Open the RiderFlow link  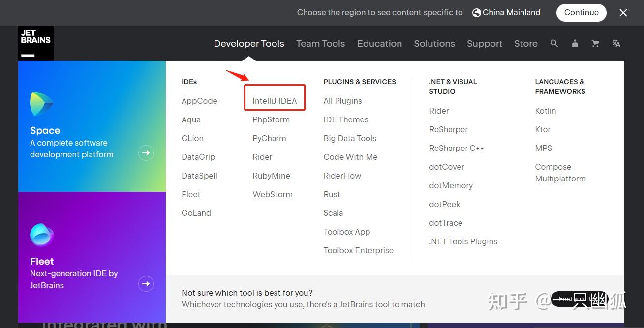342,176
